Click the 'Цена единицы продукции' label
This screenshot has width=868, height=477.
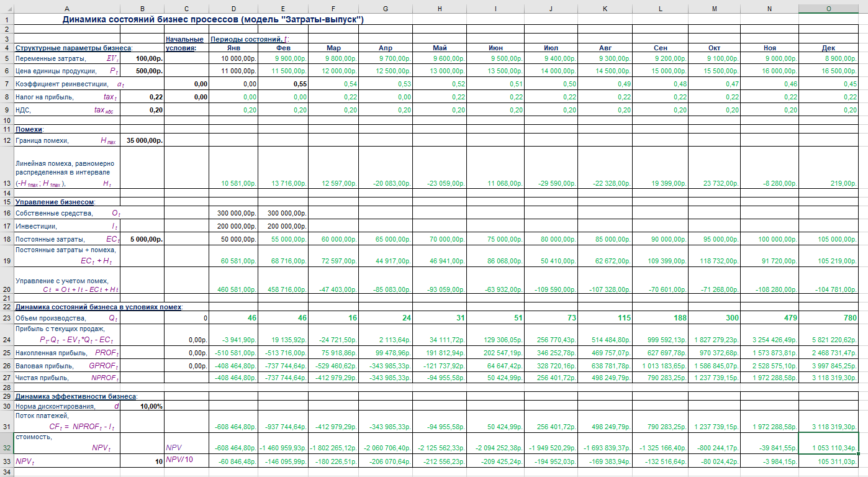[x=66, y=71]
